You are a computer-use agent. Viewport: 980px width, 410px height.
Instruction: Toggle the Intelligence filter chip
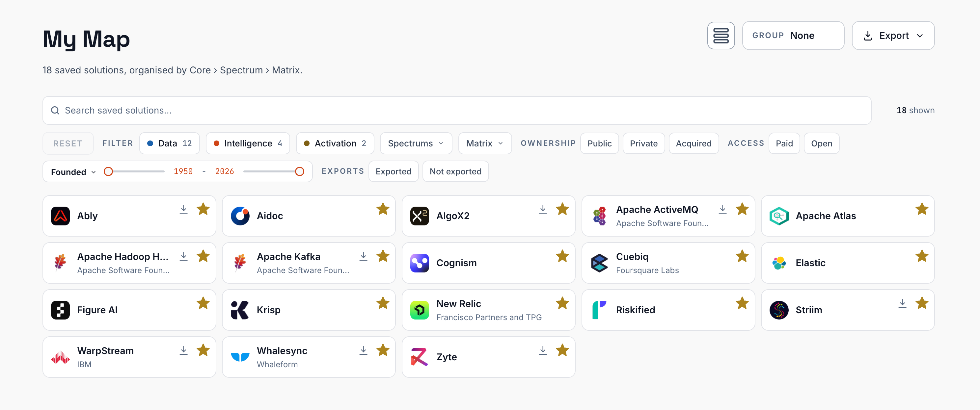(248, 144)
